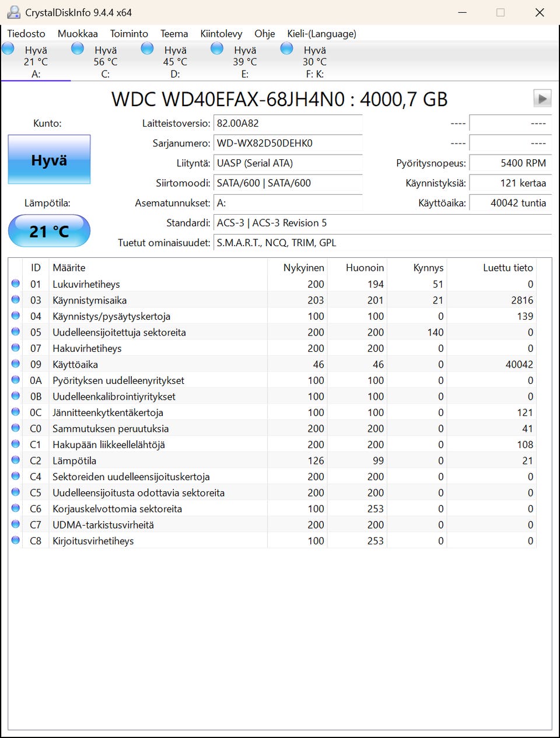Click the Luettu tieto column header

click(491, 268)
